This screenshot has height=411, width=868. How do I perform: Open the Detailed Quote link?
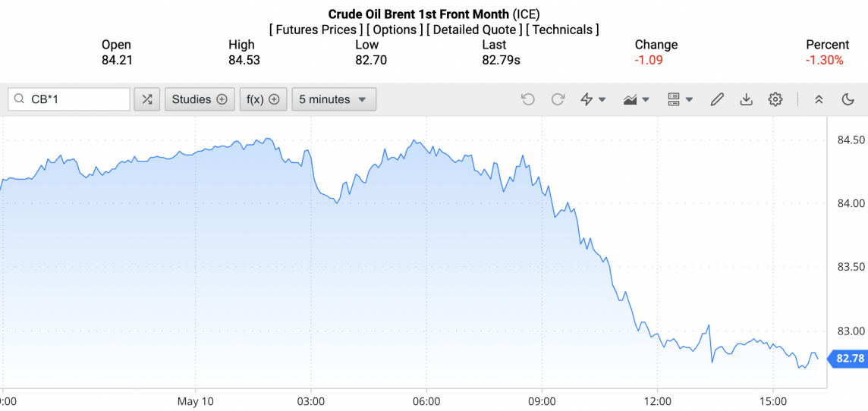click(x=473, y=30)
